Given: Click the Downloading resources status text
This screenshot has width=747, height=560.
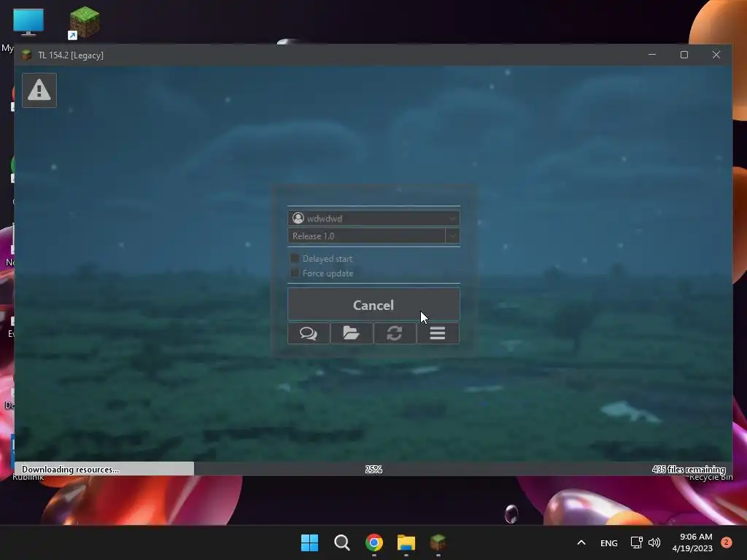Looking at the screenshot, I should click(70, 470).
